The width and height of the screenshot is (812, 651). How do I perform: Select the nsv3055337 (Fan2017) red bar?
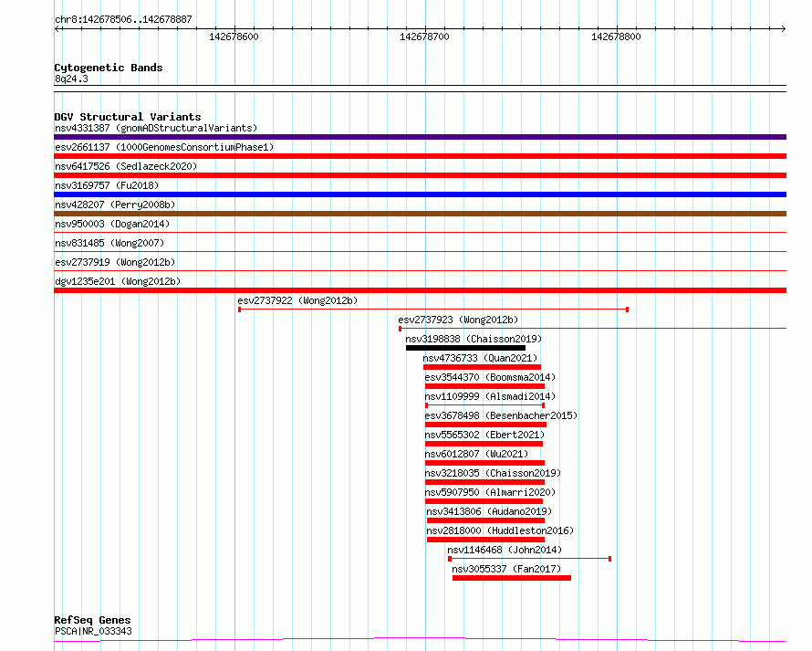coord(512,578)
